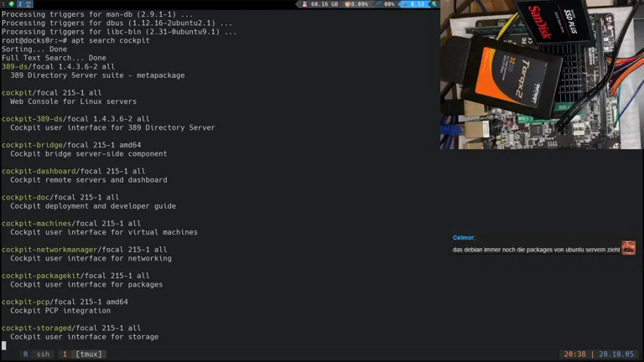
Task: Click 'Web Console for Linux servers' description
Action: (73, 101)
